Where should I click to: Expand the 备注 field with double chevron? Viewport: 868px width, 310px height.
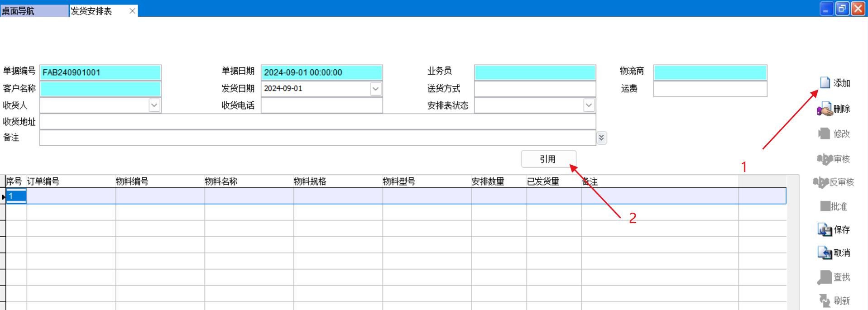pos(601,138)
